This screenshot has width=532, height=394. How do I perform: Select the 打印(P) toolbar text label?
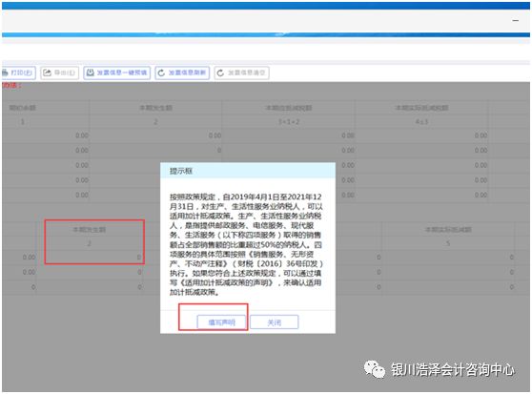point(21,73)
